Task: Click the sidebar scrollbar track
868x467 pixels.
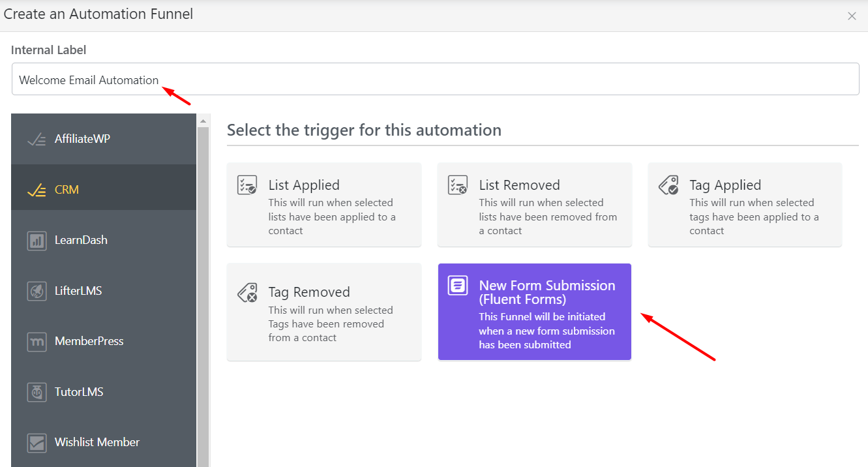Action: coord(203,297)
